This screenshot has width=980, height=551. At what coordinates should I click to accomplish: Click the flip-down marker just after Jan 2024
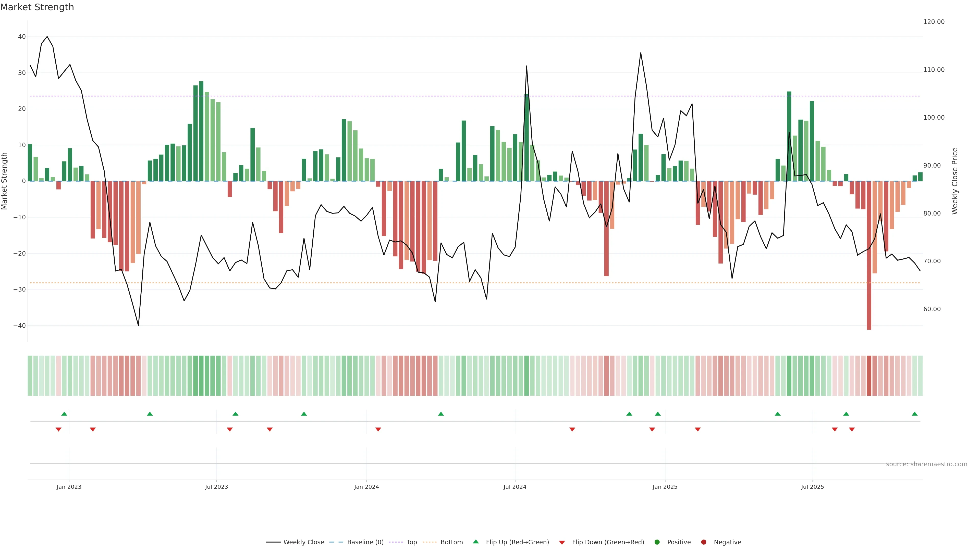tap(378, 429)
